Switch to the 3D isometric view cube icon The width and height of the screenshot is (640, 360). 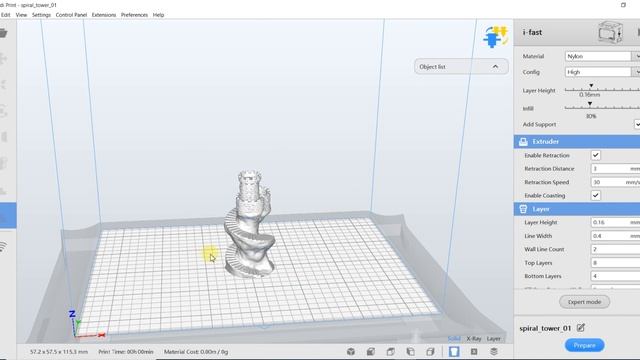point(351,351)
